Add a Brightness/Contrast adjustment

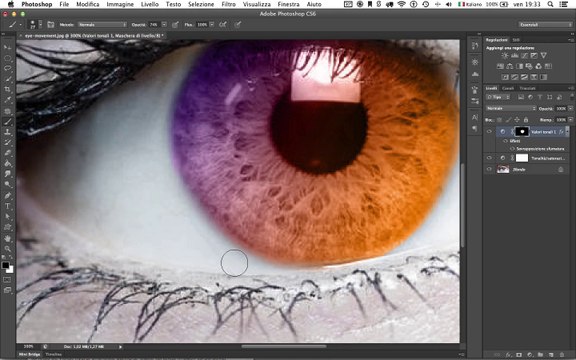click(x=505, y=55)
